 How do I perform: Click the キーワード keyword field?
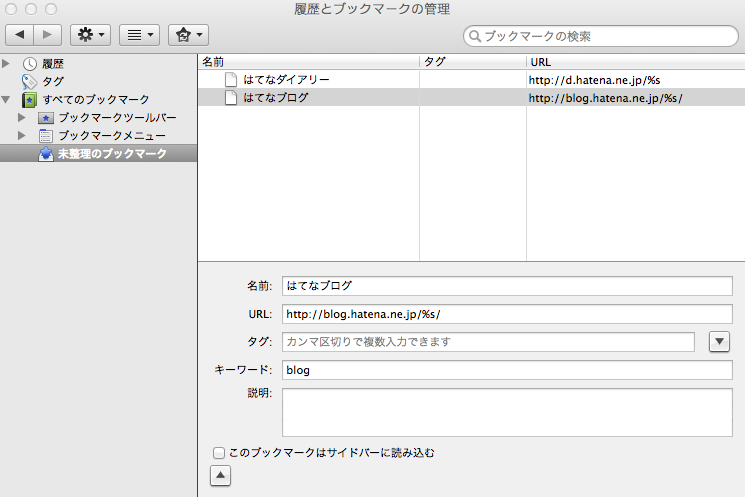coord(507,370)
